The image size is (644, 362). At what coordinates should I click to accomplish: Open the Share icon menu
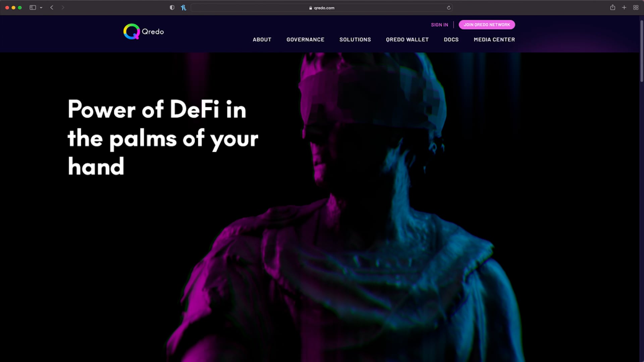tap(612, 7)
